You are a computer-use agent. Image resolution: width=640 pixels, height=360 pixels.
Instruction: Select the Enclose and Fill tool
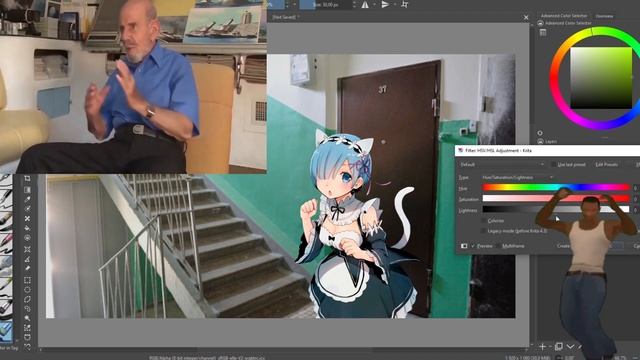pyautogui.click(x=27, y=238)
